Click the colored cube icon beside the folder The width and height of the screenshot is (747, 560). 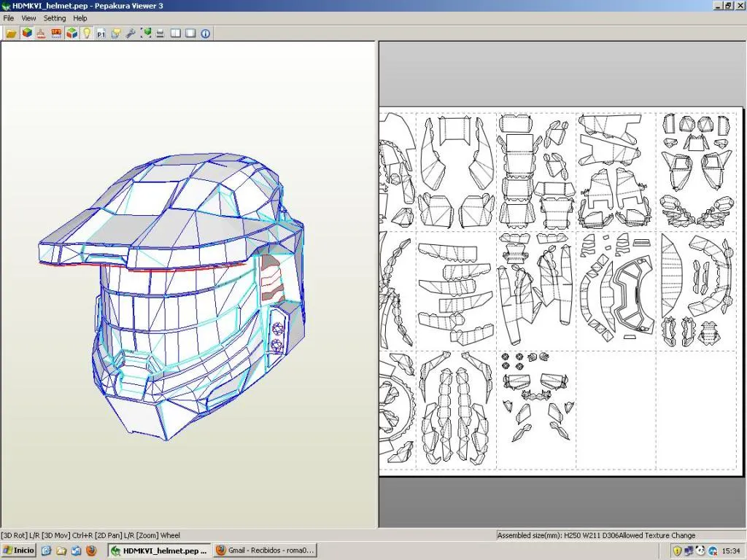(x=26, y=33)
